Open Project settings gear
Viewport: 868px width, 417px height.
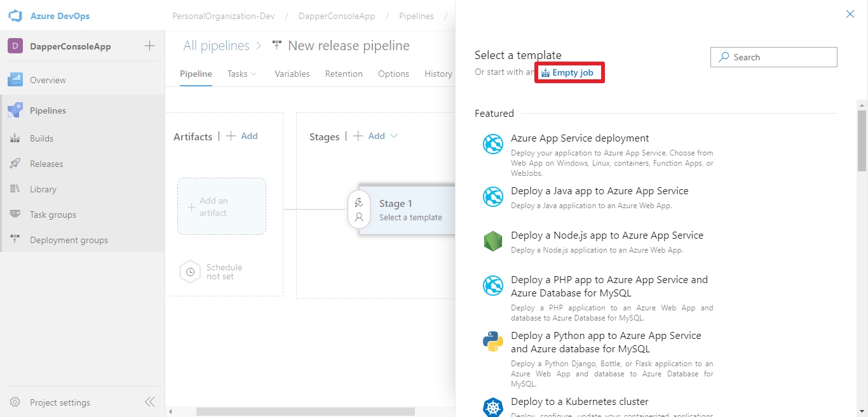tap(15, 402)
